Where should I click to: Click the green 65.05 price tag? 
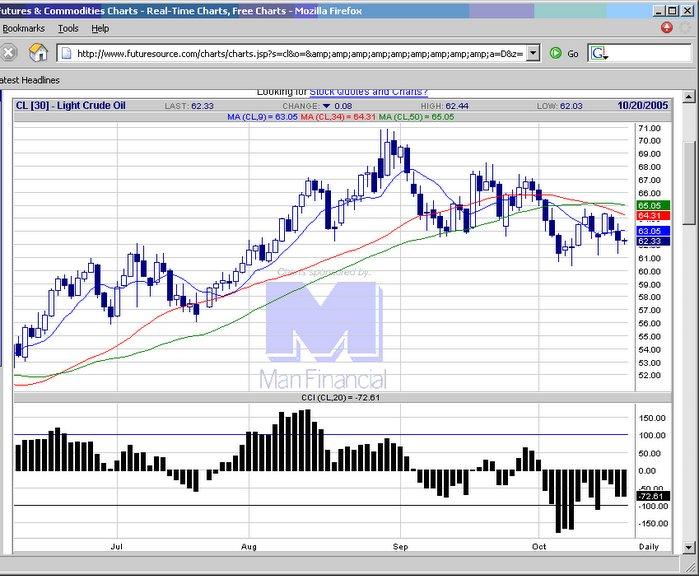(x=653, y=206)
